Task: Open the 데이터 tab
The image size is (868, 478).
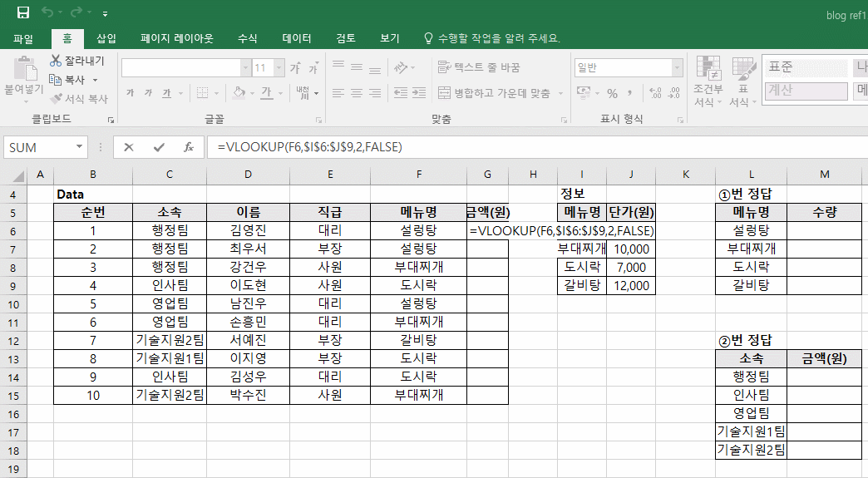Action: pyautogui.click(x=297, y=38)
